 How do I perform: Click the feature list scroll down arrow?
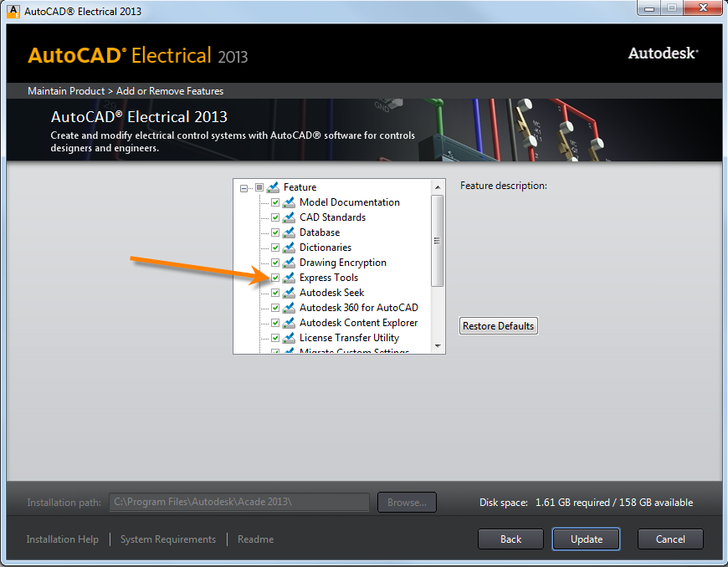coord(438,346)
